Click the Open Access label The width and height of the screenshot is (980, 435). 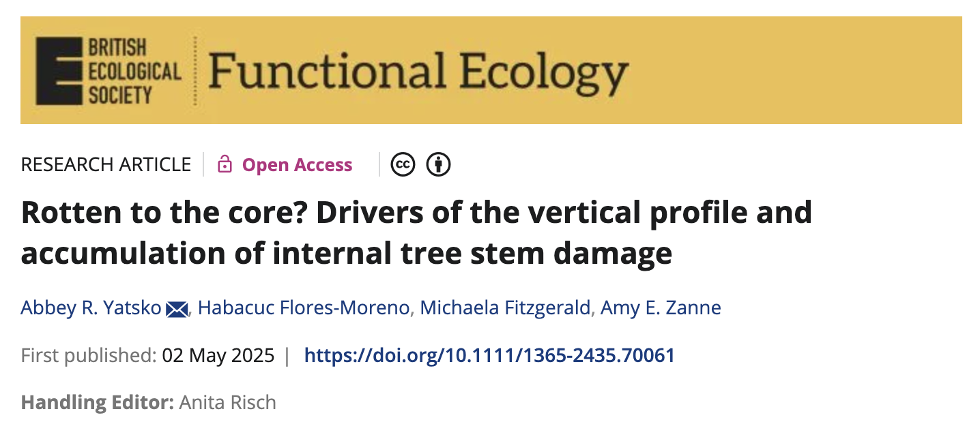(x=298, y=165)
